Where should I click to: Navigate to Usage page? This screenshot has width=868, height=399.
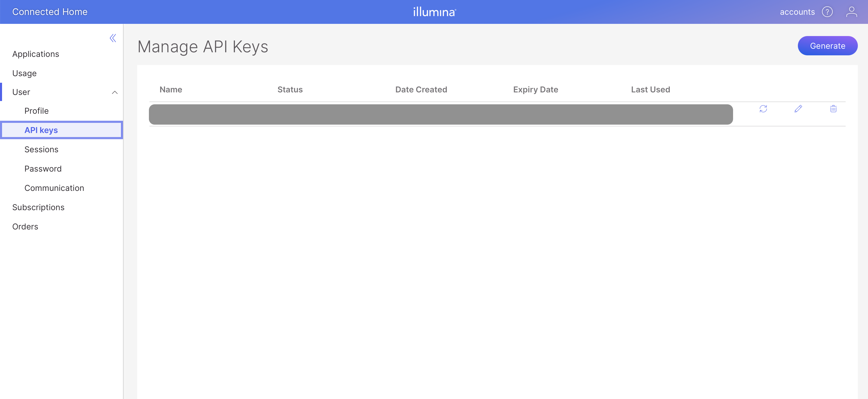pyautogui.click(x=24, y=73)
